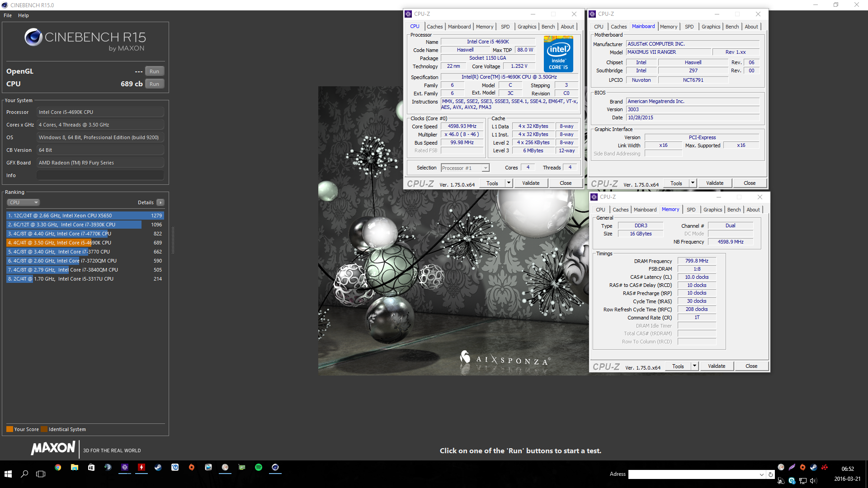Expand the taskbar Adress bar dropdown
The width and height of the screenshot is (868, 488).
tap(761, 474)
